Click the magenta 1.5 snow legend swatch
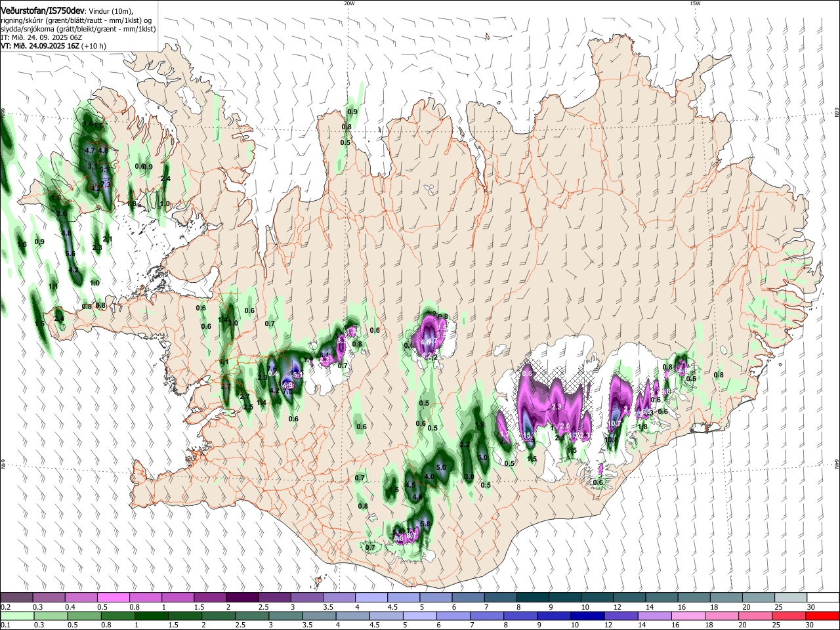 pyautogui.click(x=210, y=597)
